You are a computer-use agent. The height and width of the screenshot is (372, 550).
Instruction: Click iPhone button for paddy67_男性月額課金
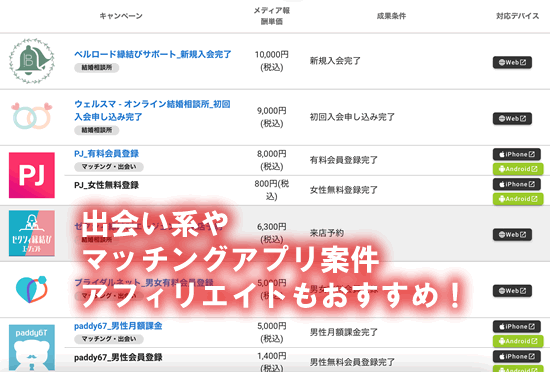pyautogui.click(x=517, y=326)
